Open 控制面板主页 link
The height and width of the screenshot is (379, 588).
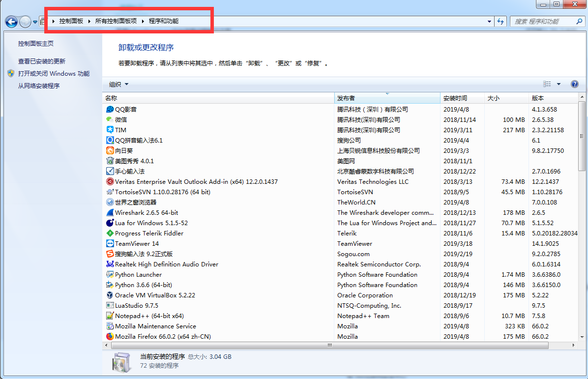(x=35, y=43)
